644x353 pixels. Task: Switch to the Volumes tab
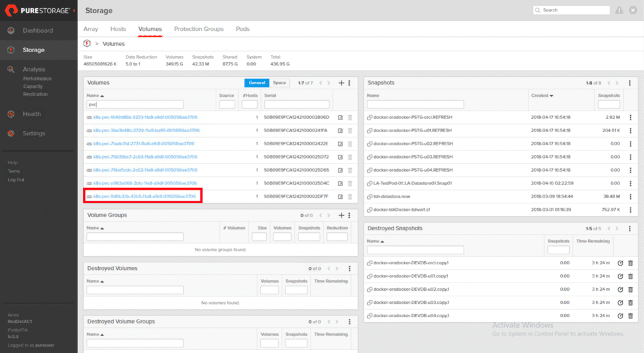click(x=150, y=29)
